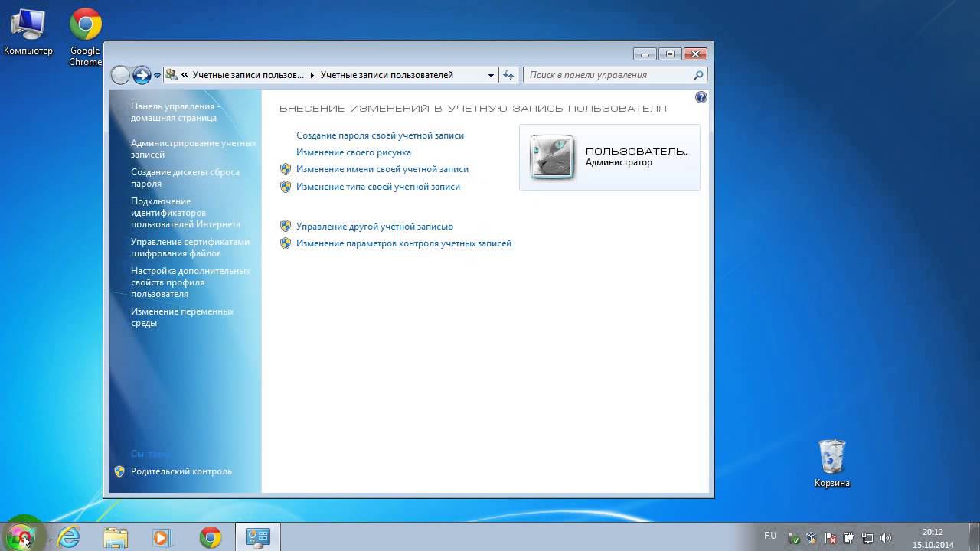Click the forward navigation arrow button
Image resolution: width=980 pixels, height=551 pixels.
coord(142,75)
